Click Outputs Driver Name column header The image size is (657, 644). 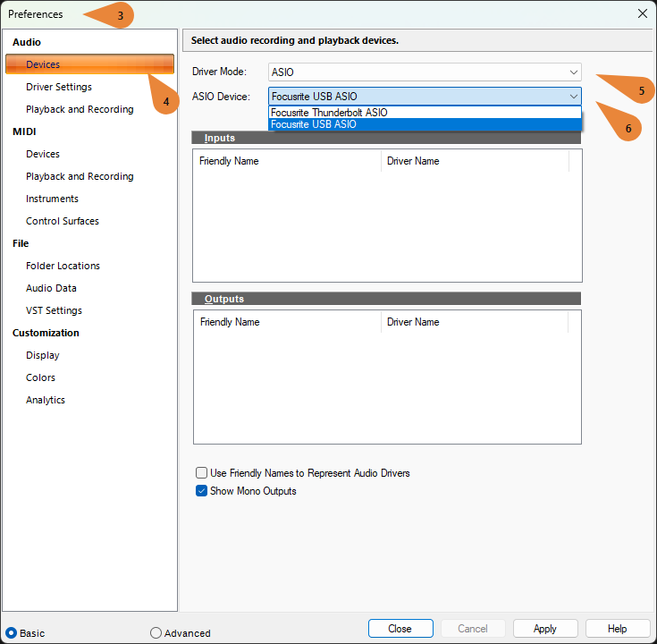475,322
